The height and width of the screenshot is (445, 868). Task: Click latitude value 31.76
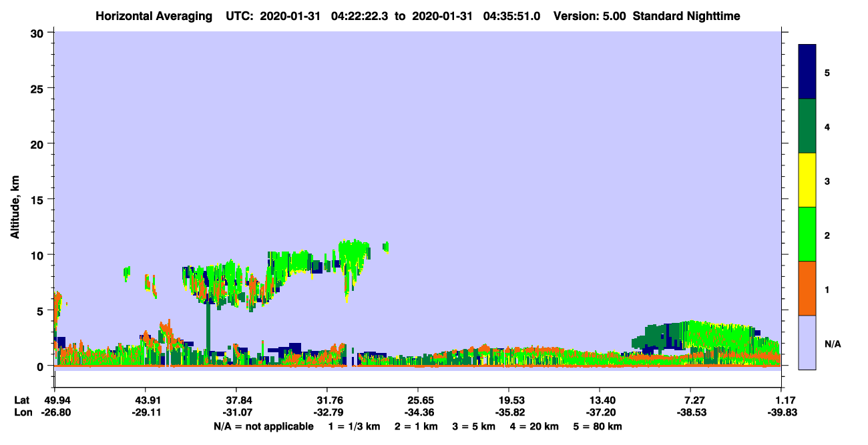tap(327, 400)
